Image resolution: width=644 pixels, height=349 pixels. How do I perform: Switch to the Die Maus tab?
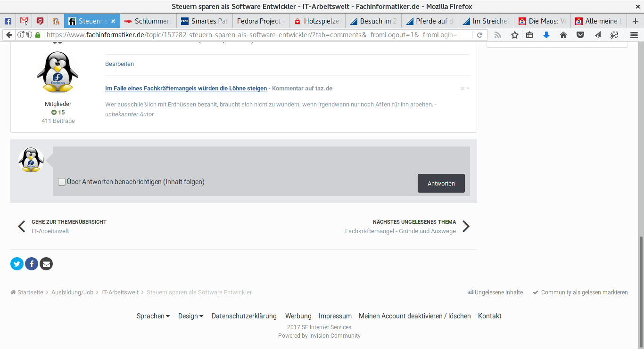(x=542, y=21)
